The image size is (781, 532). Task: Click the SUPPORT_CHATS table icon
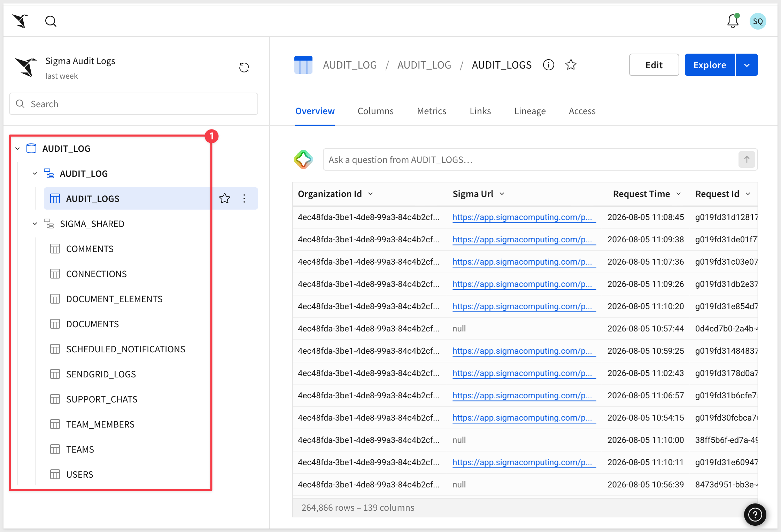click(x=55, y=399)
